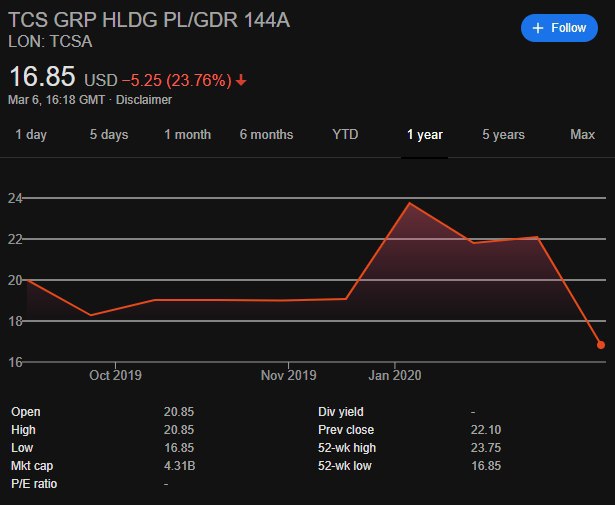Click the Open value 20.85
This screenshot has height=505, width=615.
179,412
